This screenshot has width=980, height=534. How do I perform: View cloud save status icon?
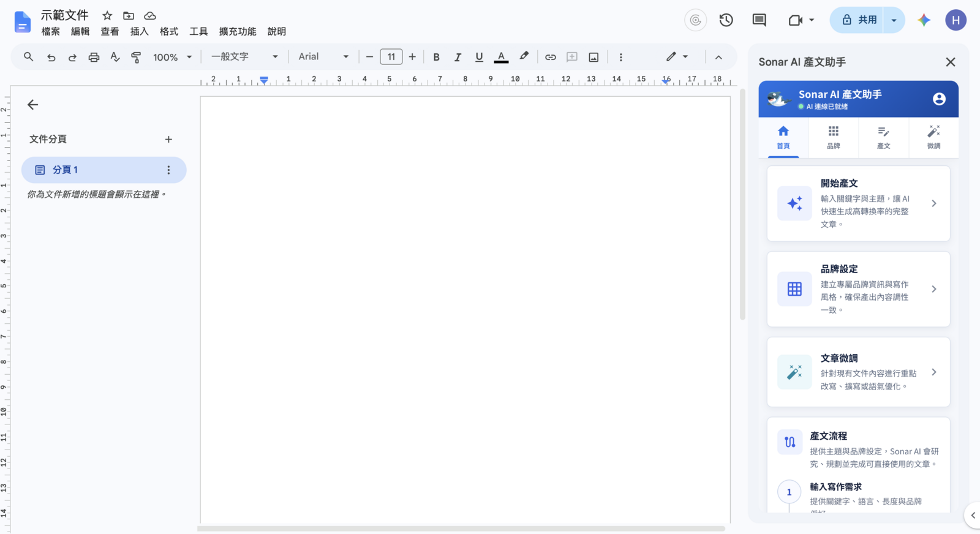[149, 15]
